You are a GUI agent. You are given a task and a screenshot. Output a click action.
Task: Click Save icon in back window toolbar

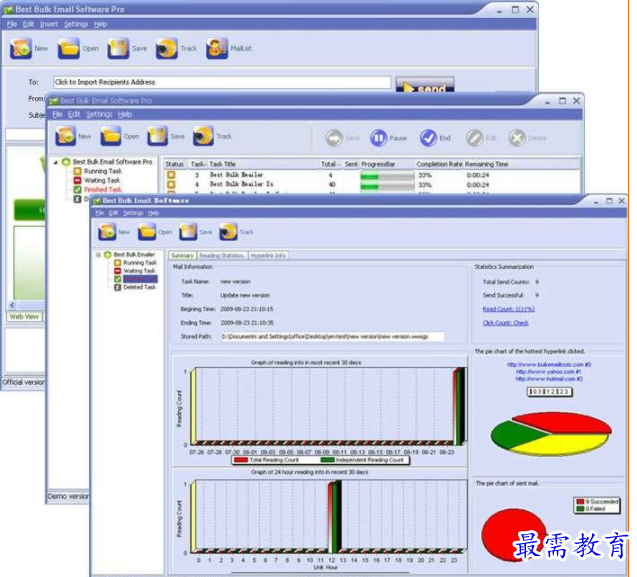pyautogui.click(x=118, y=48)
